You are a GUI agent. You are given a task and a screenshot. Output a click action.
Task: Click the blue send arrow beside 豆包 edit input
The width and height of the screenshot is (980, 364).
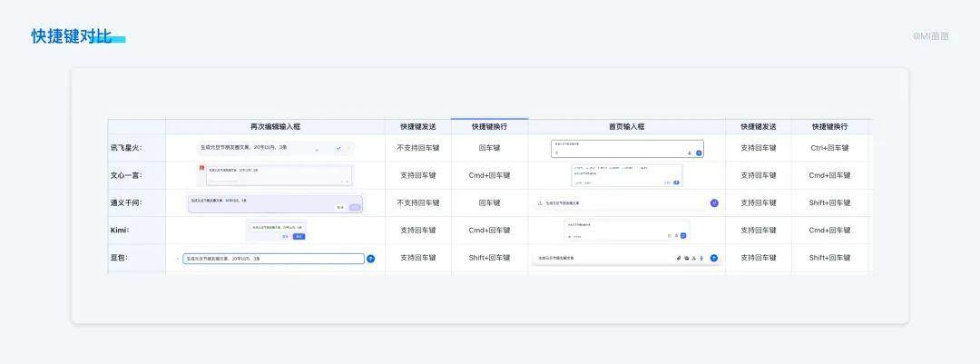pyautogui.click(x=370, y=259)
